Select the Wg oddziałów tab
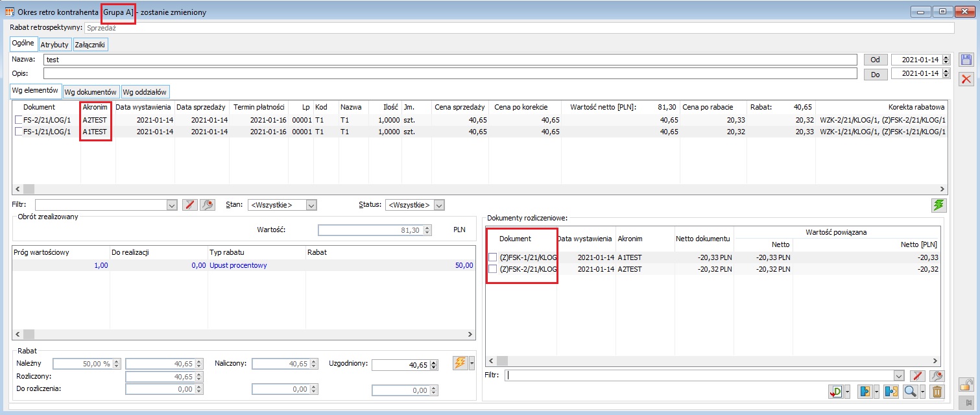The height and width of the screenshot is (415, 980). [145, 92]
